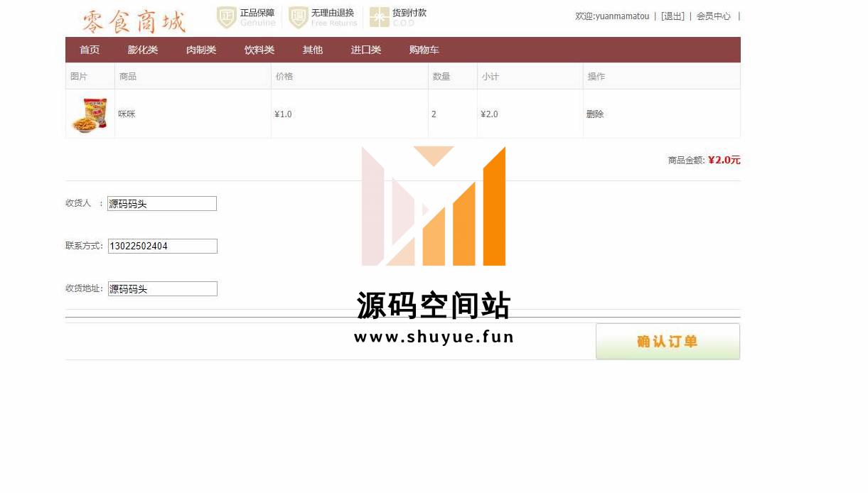868x493 pixels.
Task: Go to the 膨化类 category
Action: point(143,50)
